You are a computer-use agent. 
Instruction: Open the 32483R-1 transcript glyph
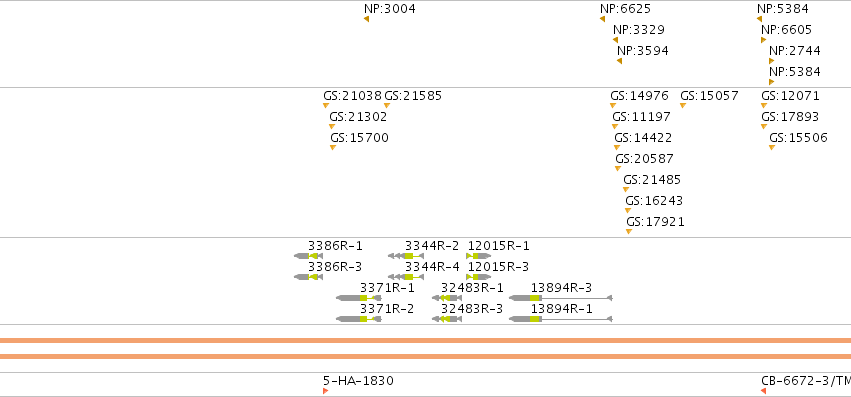point(447,298)
